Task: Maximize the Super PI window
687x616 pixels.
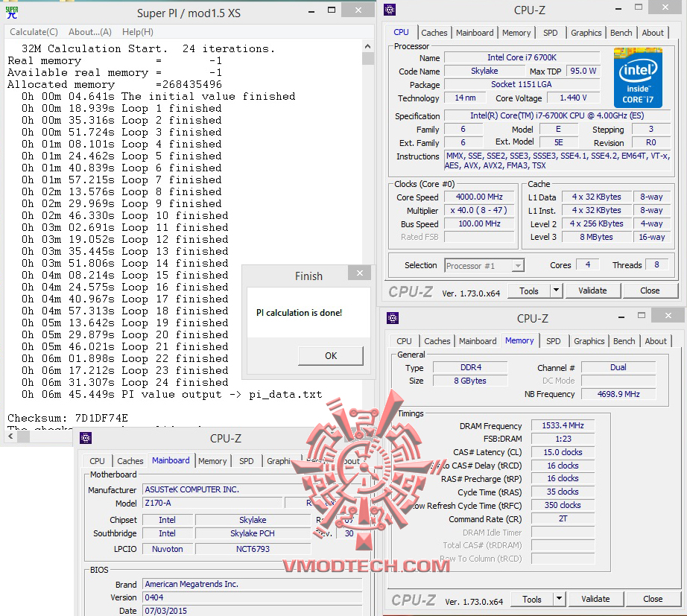Action: point(332,10)
